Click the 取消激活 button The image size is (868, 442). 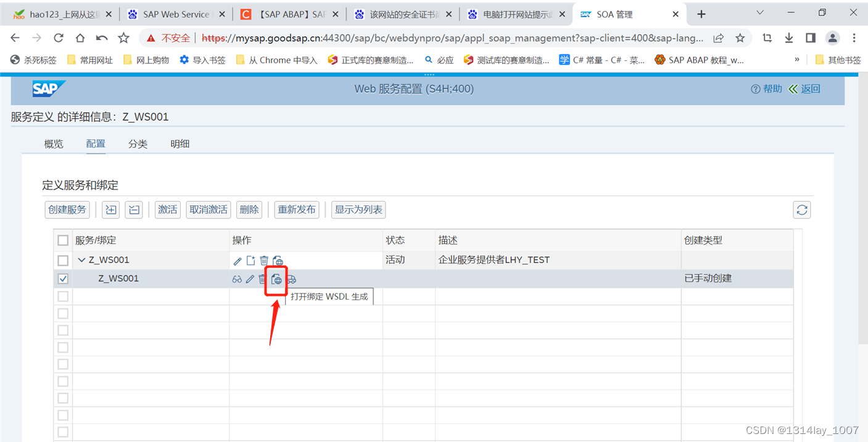click(209, 210)
